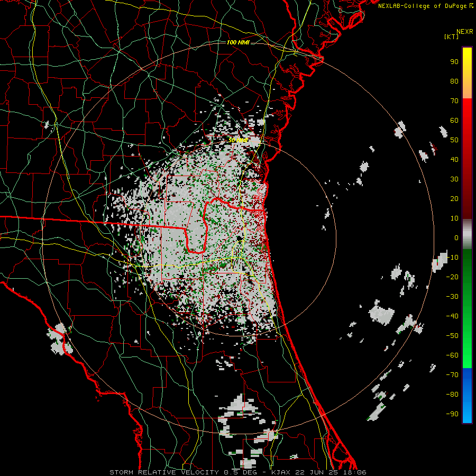This screenshot has width=476, height=476.
Task: Click the NEXR label above the color scale
Action: [x=465, y=32]
